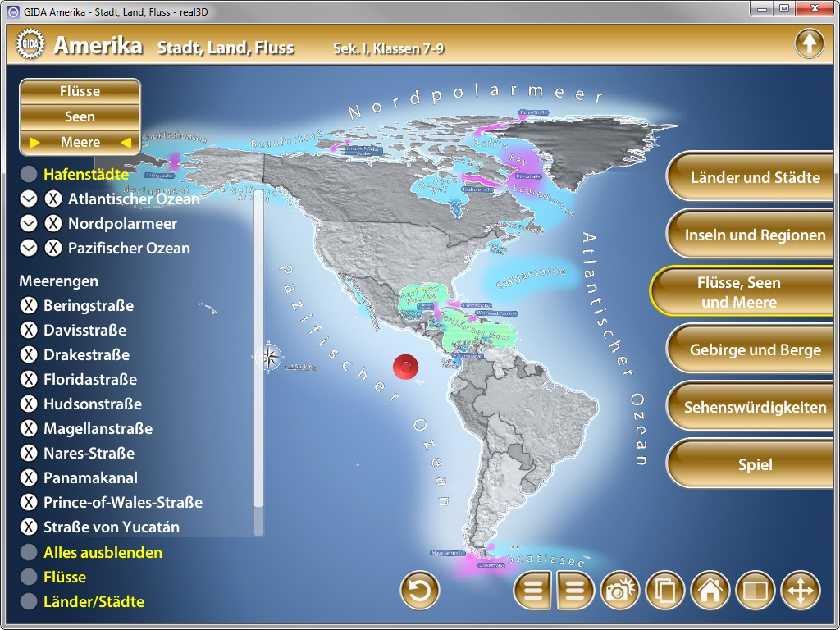Click the compass rose on the map

click(x=268, y=357)
